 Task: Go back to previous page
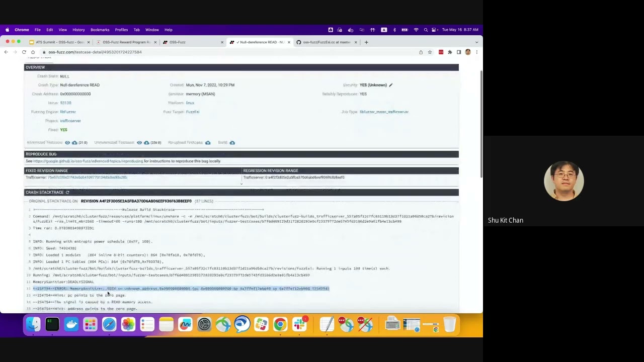(x=6, y=52)
